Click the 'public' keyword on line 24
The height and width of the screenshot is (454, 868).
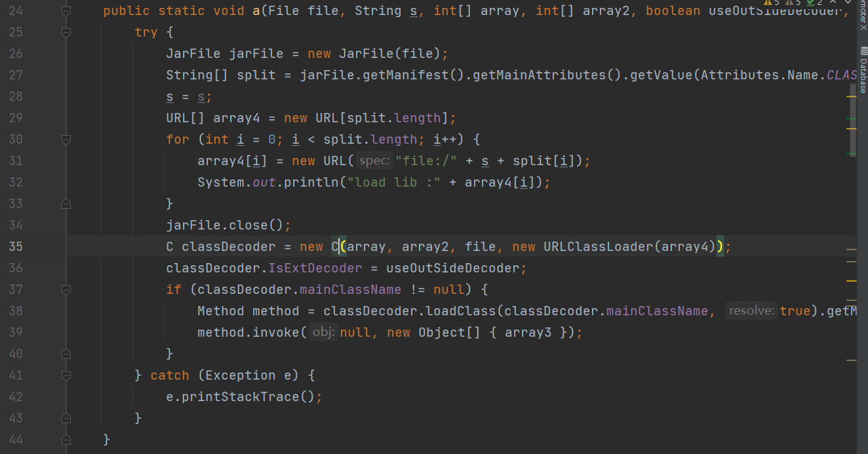pyautogui.click(x=127, y=11)
